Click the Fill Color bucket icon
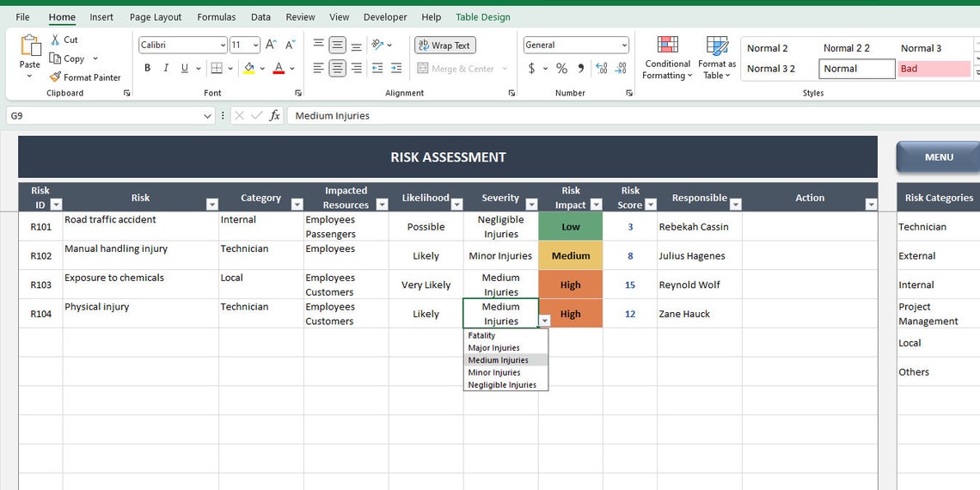980x490 pixels. (x=248, y=68)
